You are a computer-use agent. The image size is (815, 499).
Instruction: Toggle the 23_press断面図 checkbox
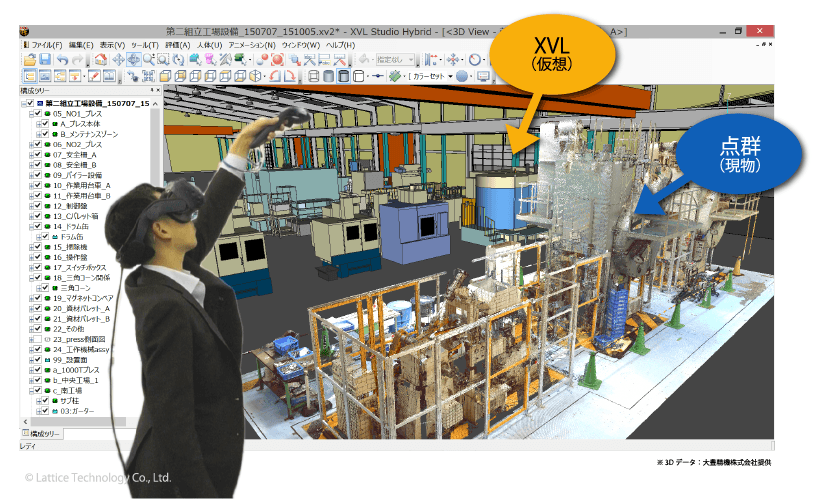click(x=37, y=339)
